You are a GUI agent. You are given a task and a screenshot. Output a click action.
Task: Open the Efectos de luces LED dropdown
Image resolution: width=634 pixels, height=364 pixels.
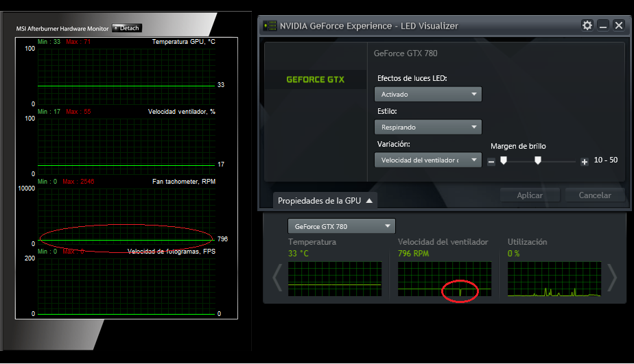coord(427,94)
